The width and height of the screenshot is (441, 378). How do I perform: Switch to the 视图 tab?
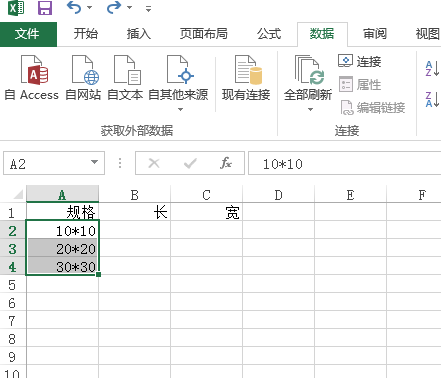428,34
